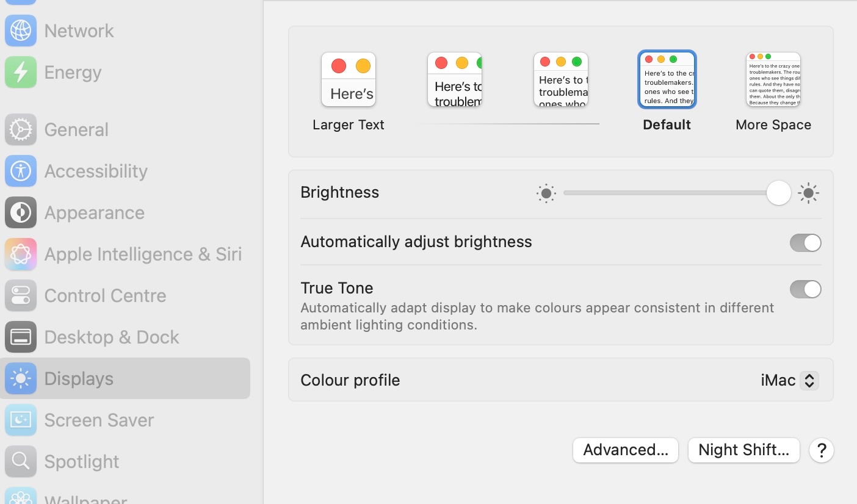This screenshot has width=857, height=504.
Task: Click the Network globe icon
Action: tap(21, 31)
